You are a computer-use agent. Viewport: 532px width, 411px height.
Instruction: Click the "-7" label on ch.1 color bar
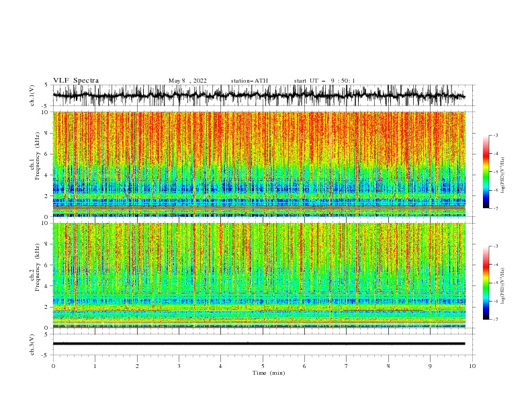pos(495,208)
